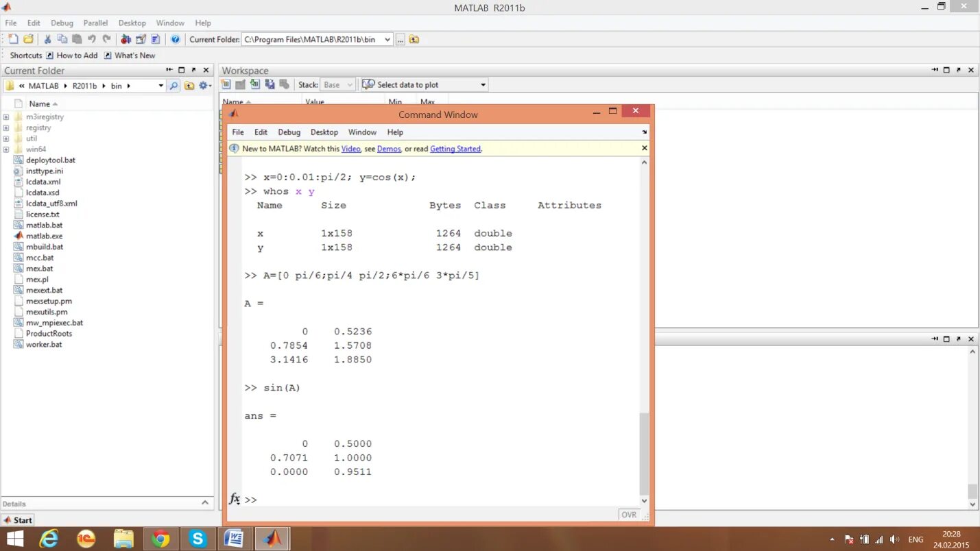Viewport: 980px width, 551px height.
Task: Select license.txt file
Action: [43, 215]
